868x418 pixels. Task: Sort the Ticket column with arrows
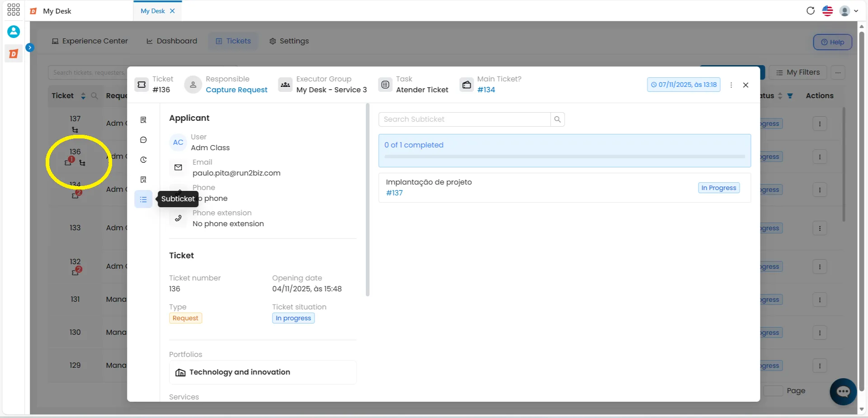point(83,96)
